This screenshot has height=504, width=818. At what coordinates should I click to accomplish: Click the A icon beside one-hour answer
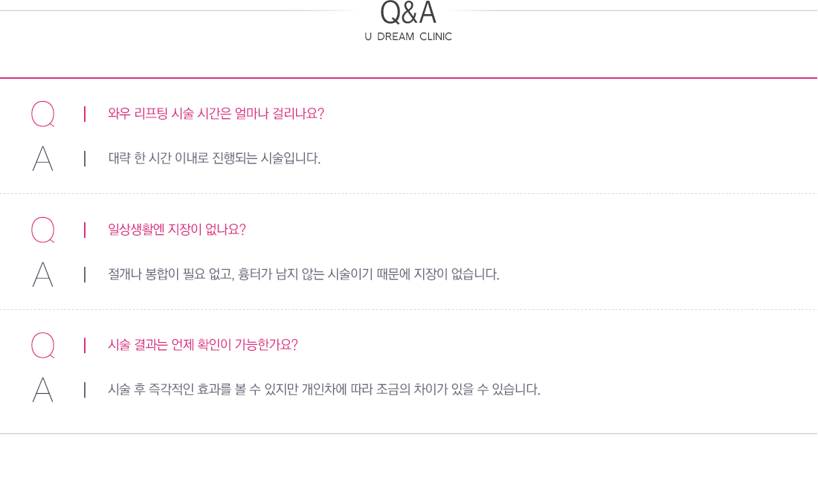43,158
